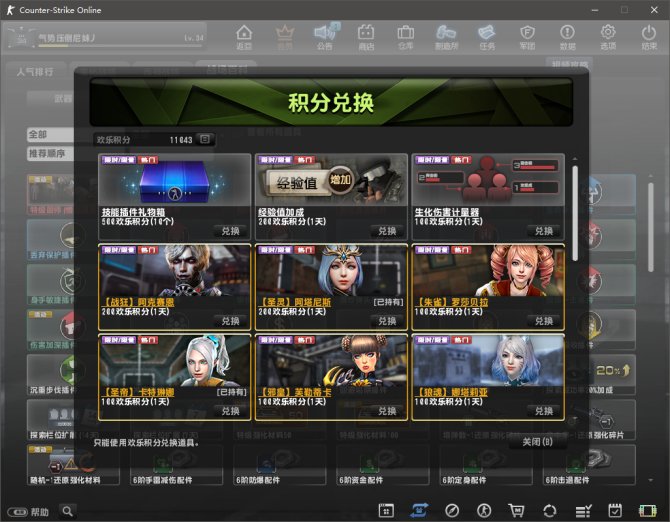The image size is (670, 522).
Task: Click the list icon beside 11043 points
Action: click(205, 139)
